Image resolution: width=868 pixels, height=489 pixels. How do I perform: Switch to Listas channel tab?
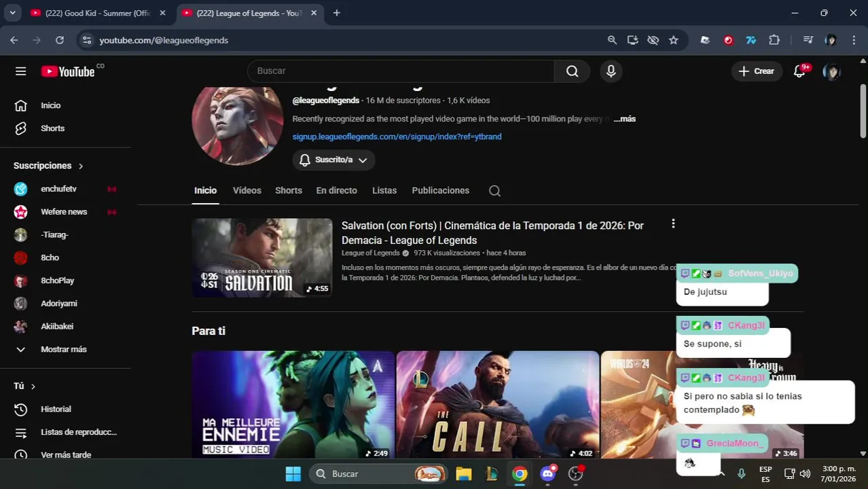tap(384, 191)
